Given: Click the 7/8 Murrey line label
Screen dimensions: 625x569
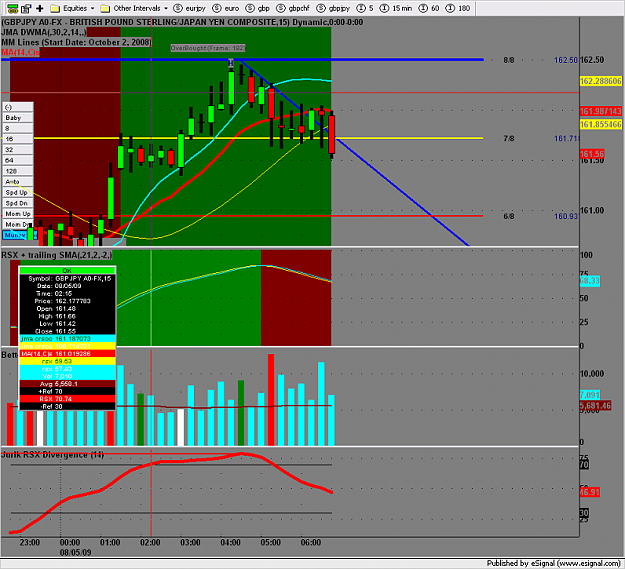Looking at the screenshot, I should coord(508,139).
